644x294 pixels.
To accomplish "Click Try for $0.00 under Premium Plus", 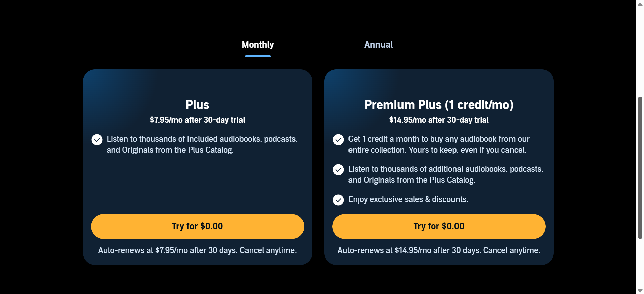I will pos(439,226).
